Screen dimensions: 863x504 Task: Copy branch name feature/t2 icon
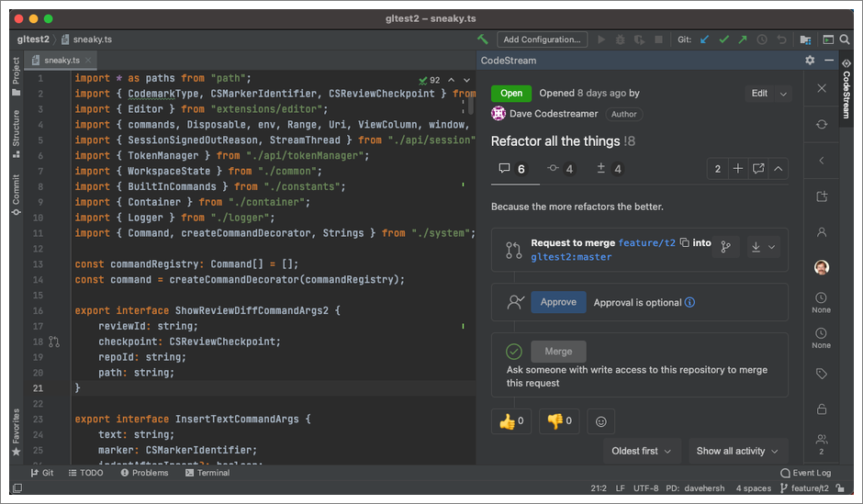684,242
